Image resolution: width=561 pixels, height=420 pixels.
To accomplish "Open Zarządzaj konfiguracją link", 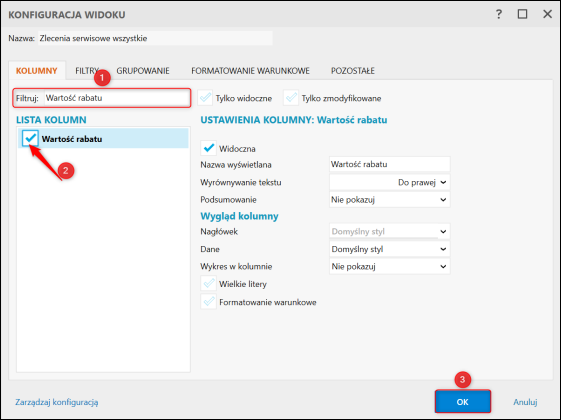I will tap(57, 402).
